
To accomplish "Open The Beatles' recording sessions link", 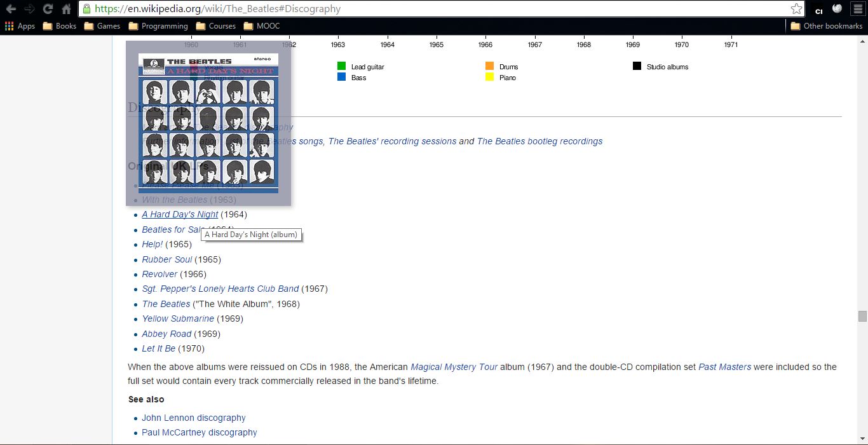I will (392, 141).
